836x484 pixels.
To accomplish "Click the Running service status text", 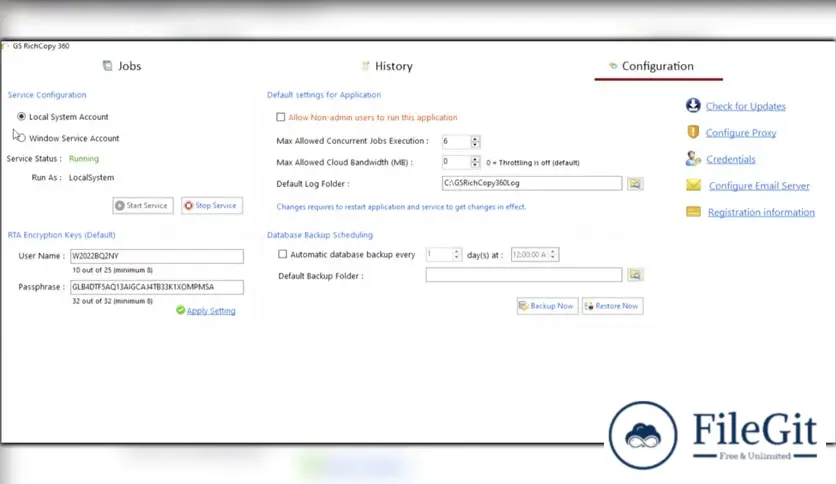I will pos(84,158).
